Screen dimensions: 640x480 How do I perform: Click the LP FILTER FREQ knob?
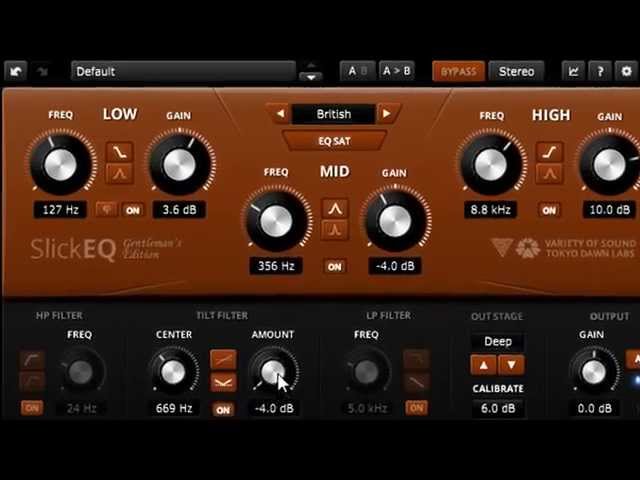pos(367,371)
